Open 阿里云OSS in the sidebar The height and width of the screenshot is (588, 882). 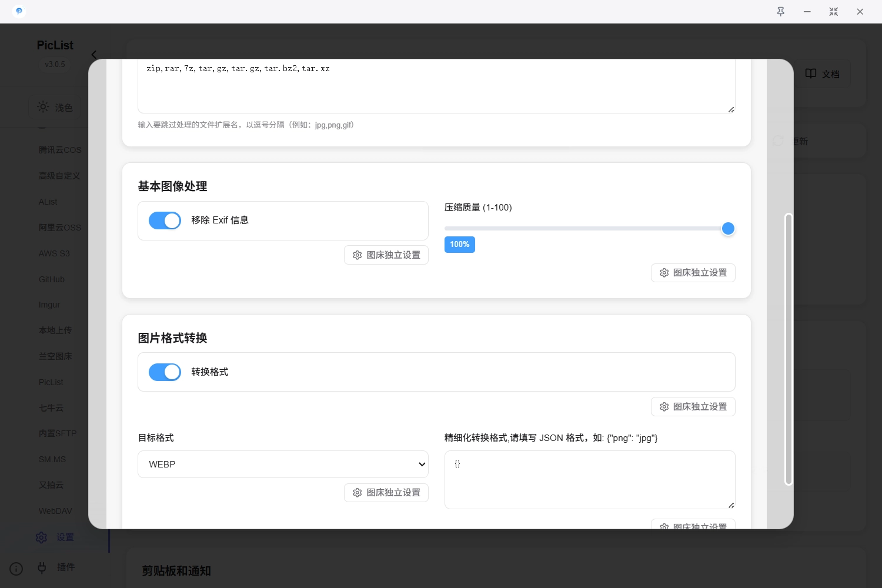point(60,228)
